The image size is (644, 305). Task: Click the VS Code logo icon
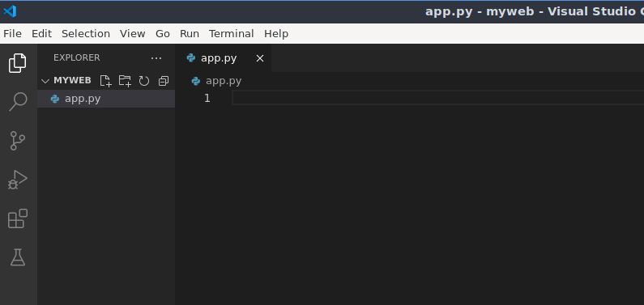pyautogui.click(x=9, y=11)
